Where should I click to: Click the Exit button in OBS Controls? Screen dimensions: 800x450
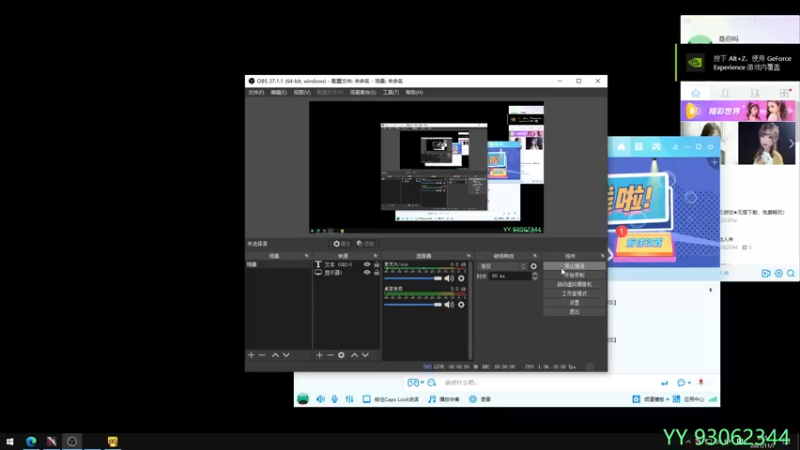point(574,312)
